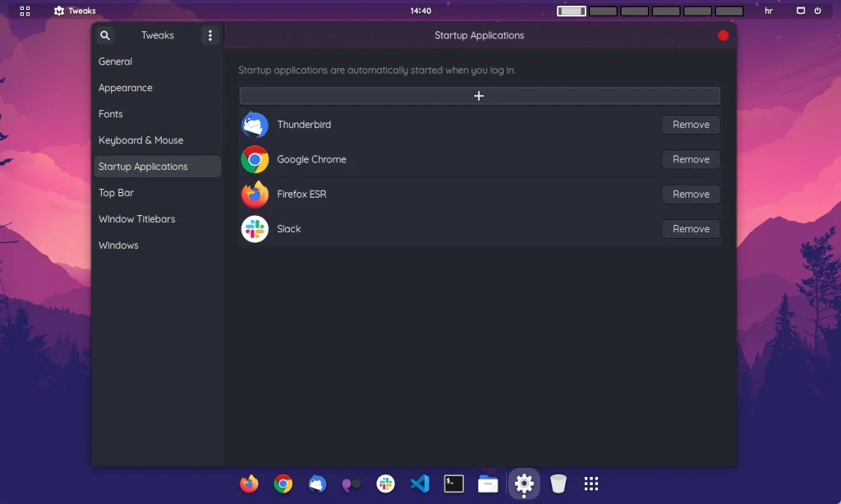Select the second workspace in the top bar
The image size is (841, 504).
[x=603, y=11]
